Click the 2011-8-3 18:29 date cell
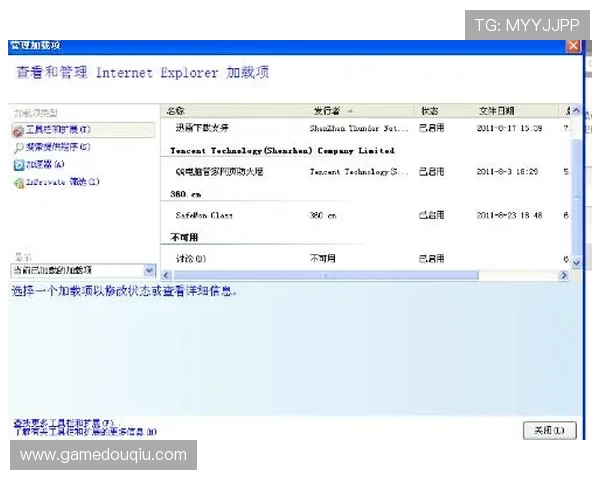Screen dimensions: 600x480 pyautogui.click(x=507, y=172)
